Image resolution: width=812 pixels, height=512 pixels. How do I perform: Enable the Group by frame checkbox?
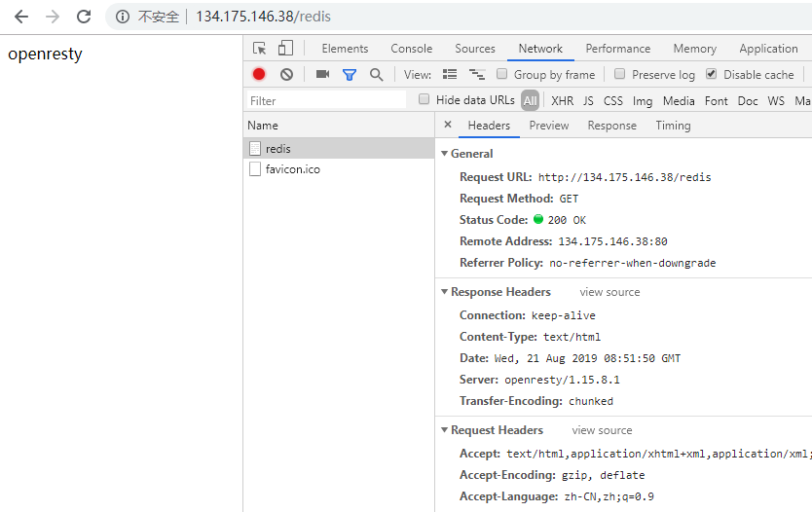(x=502, y=74)
